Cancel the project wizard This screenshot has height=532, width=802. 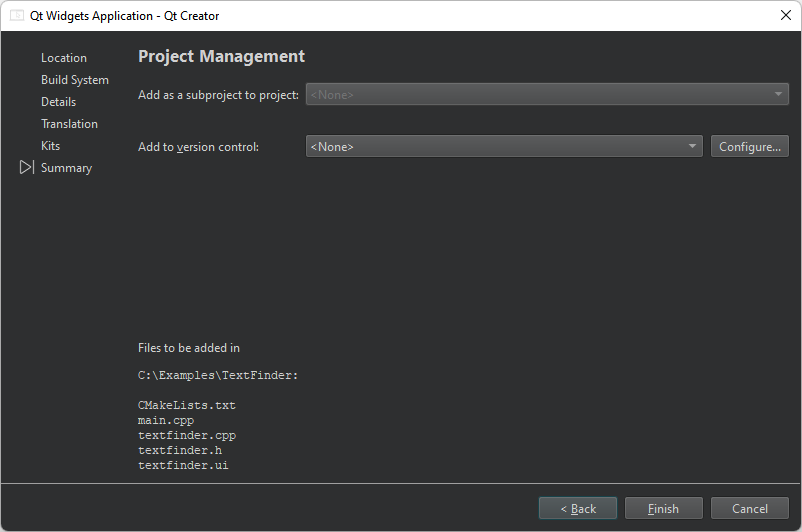click(x=750, y=509)
